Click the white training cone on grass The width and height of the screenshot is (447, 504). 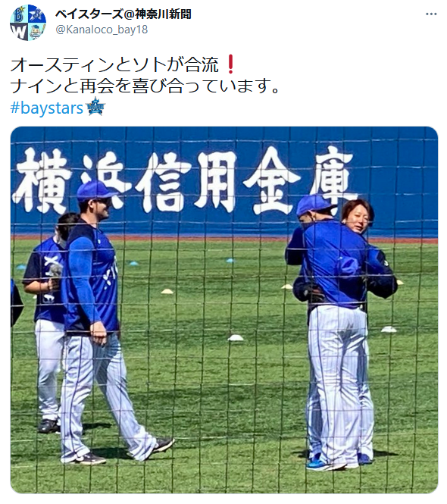pyautogui.click(x=235, y=338)
